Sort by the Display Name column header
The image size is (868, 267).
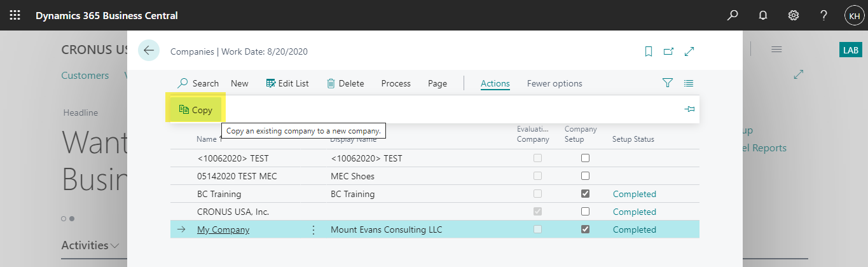pyautogui.click(x=353, y=139)
